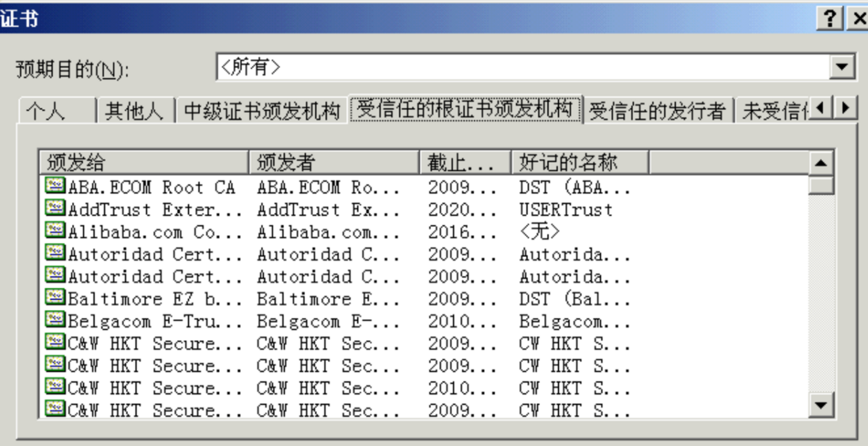Close the 证书 dialog window
This screenshot has width=868, height=446.
pyautogui.click(x=859, y=18)
